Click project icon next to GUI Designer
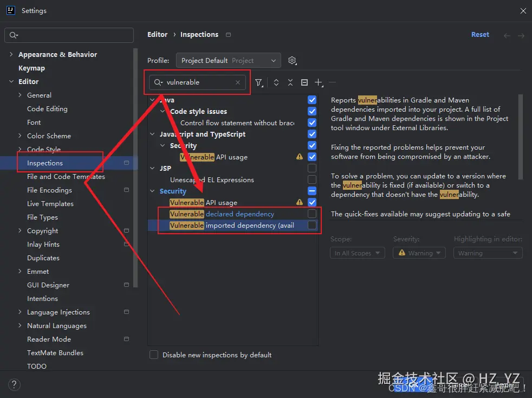This screenshot has width=532, height=398. [x=127, y=285]
